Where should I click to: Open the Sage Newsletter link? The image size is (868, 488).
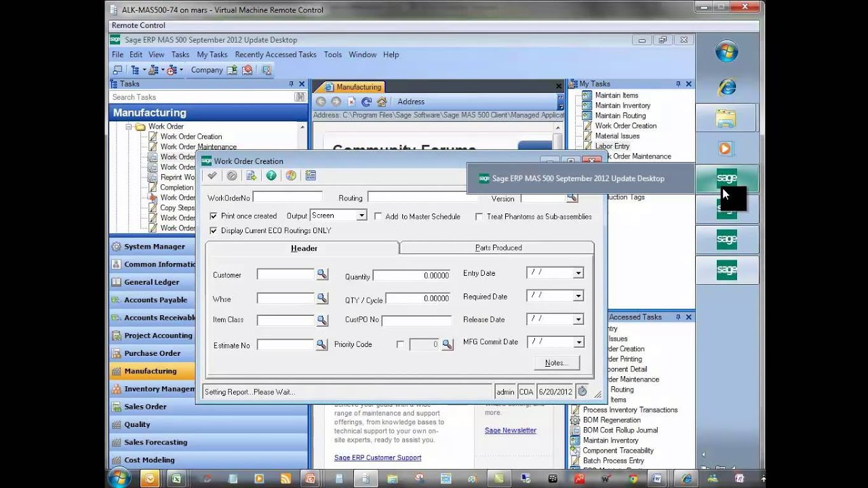(x=511, y=430)
